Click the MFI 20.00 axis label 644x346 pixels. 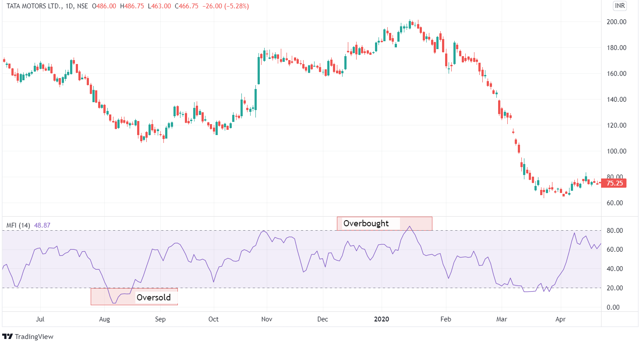pyautogui.click(x=615, y=288)
